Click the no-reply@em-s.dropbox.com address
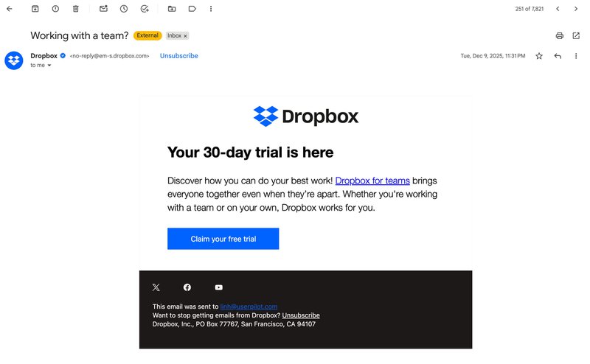590x364 pixels. coord(109,56)
